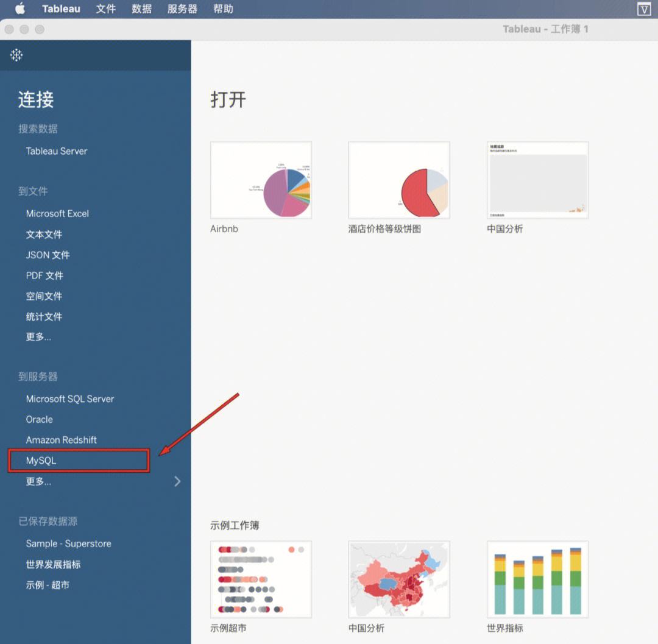Open the 酒店价格等级饼图 workbook thumbnail
The image size is (658, 644).
(399, 180)
